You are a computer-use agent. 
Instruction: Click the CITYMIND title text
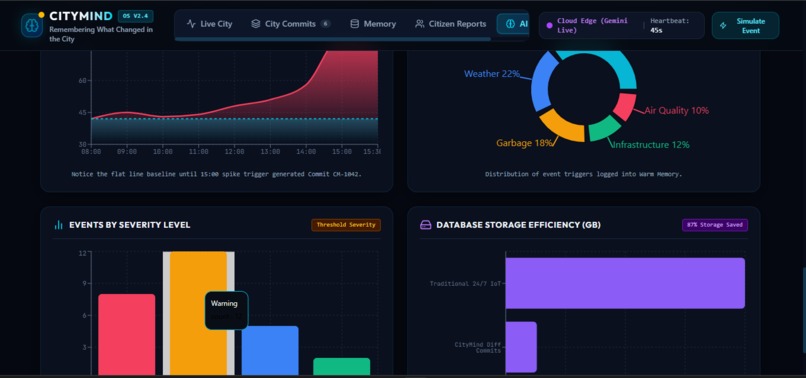click(81, 16)
